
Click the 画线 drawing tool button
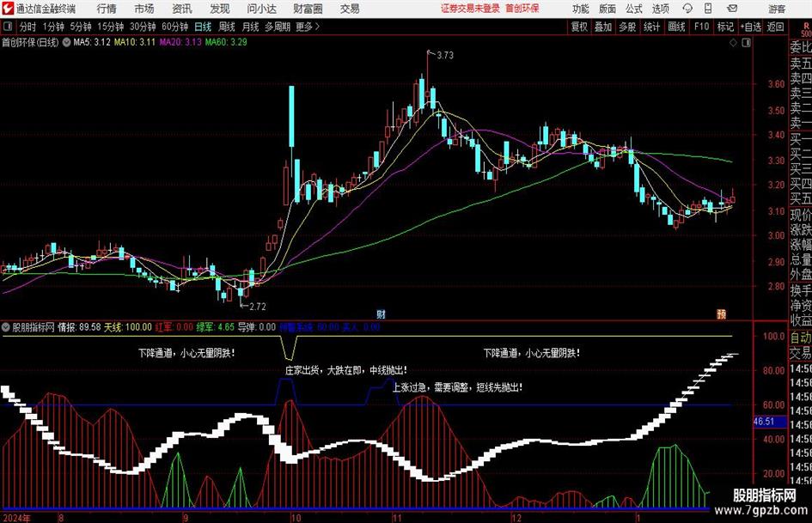pyautogui.click(x=677, y=27)
